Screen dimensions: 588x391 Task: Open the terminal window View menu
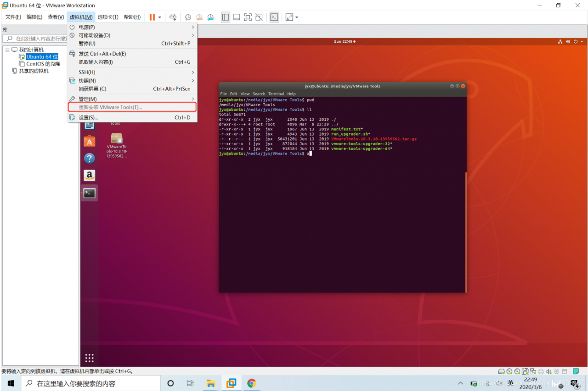[245, 94]
